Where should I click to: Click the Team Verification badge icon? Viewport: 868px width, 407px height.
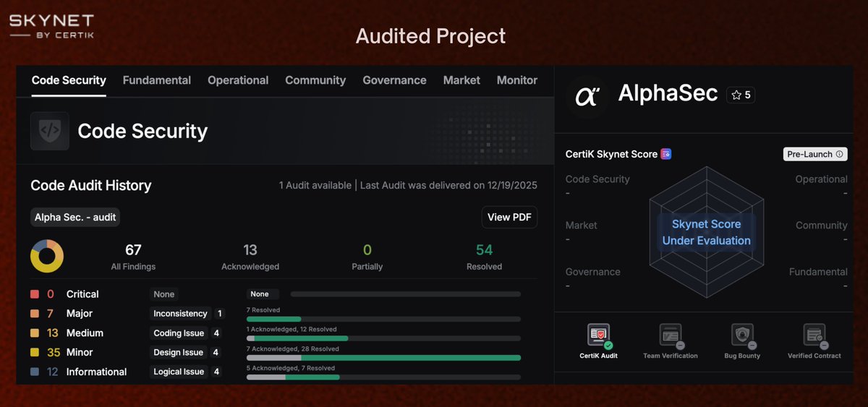(x=671, y=335)
